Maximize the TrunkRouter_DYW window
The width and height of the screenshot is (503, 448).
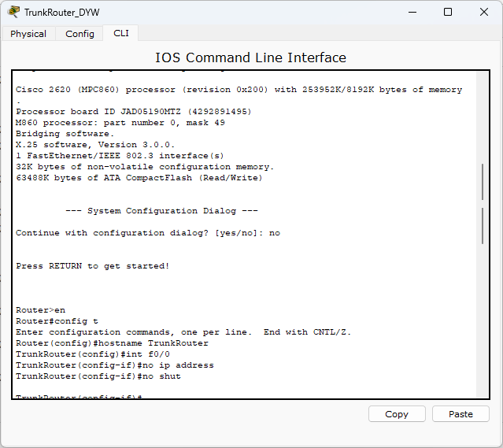pyautogui.click(x=448, y=12)
